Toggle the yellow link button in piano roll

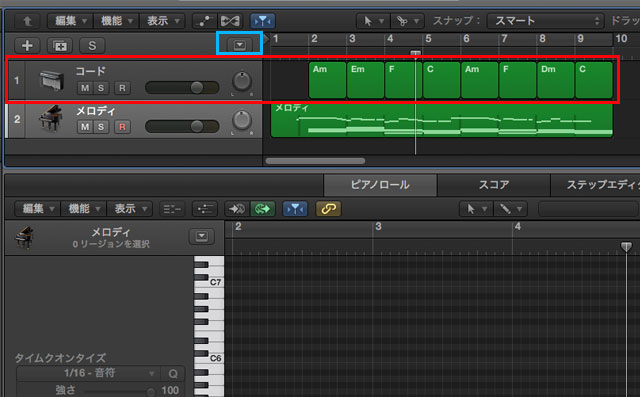pos(328,209)
